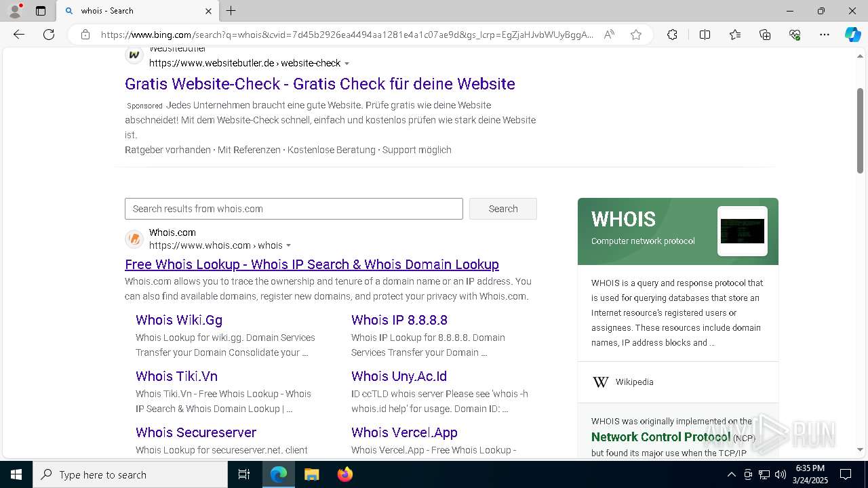Image resolution: width=868 pixels, height=488 pixels.
Task: Launch Firefox from the taskbar
Action: pyautogui.click(x=344, y=474)
